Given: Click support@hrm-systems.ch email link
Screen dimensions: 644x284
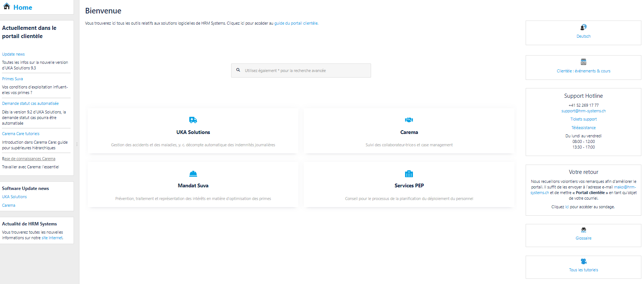Looking at the screenshot, I should click(x=584, y=111).
